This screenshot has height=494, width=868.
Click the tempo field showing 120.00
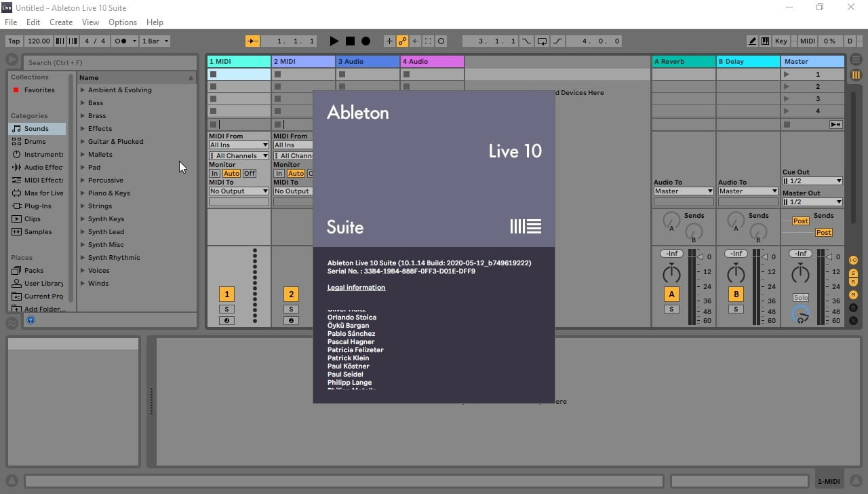click(39, 41)
